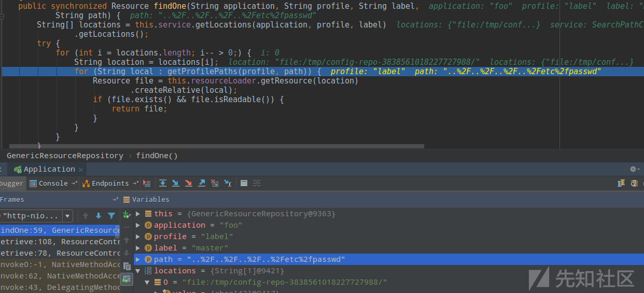Viewport: 644px width, 293px height.
Task: Open the debug panel gear settings menu
Action: [633, 169]
